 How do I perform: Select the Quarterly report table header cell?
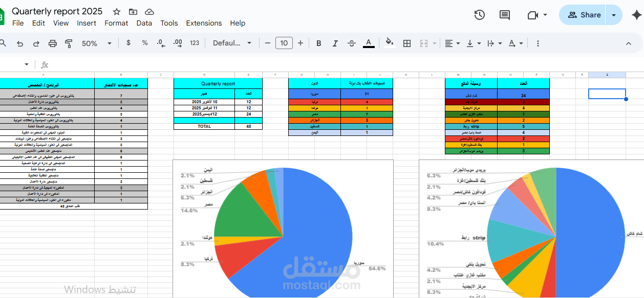pos(218,83)
